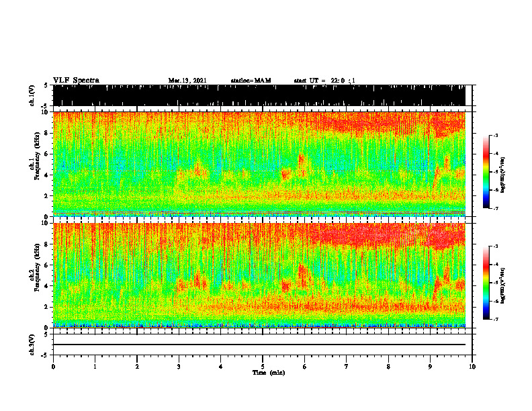Click the "-5" tick on ch.3(V) axis
532x411 pixels.
pos(46,355)
